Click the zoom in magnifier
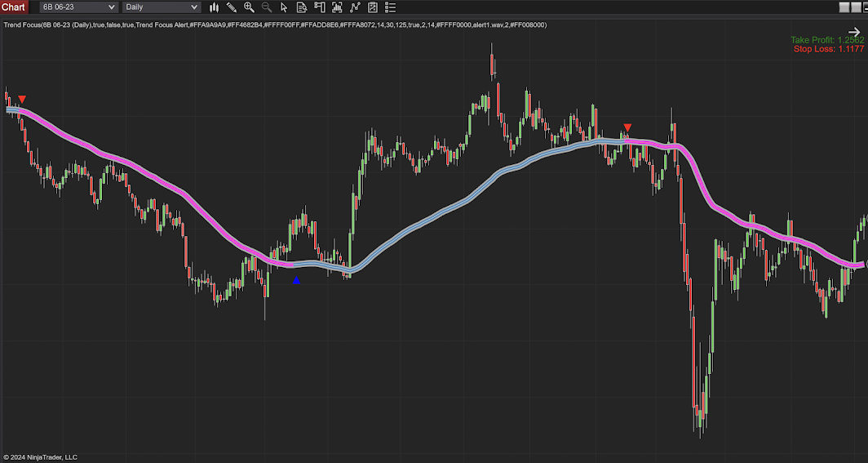This screenshot has width=868, height=463. coord(249,7)
